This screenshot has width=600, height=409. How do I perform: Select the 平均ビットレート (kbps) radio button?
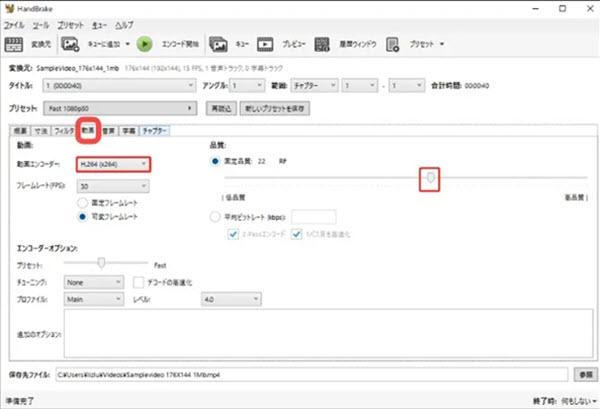215,216
